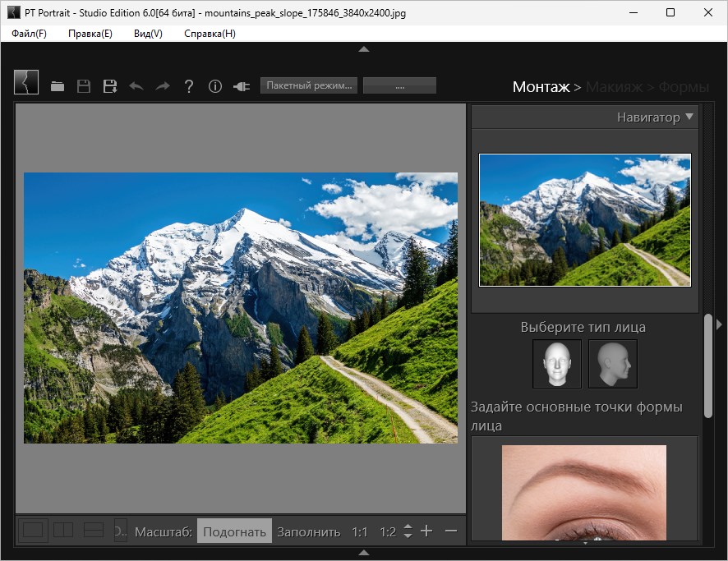This screenshot has height=561, width=728.
Task: Click the navigator preview thumbnail
Action: 584,220
